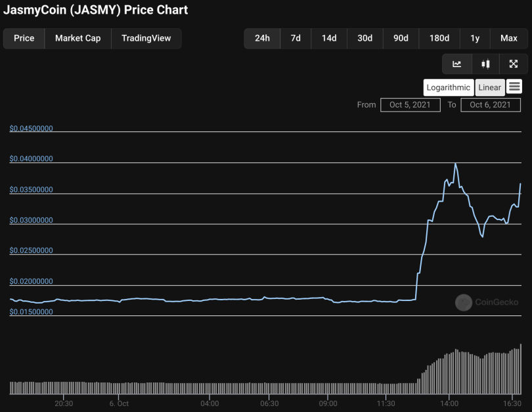Image resolution: width=532 pixels, height=412 pixels.
Task: Open the chart hamburger export menu
Action: (x=514, y=87)
